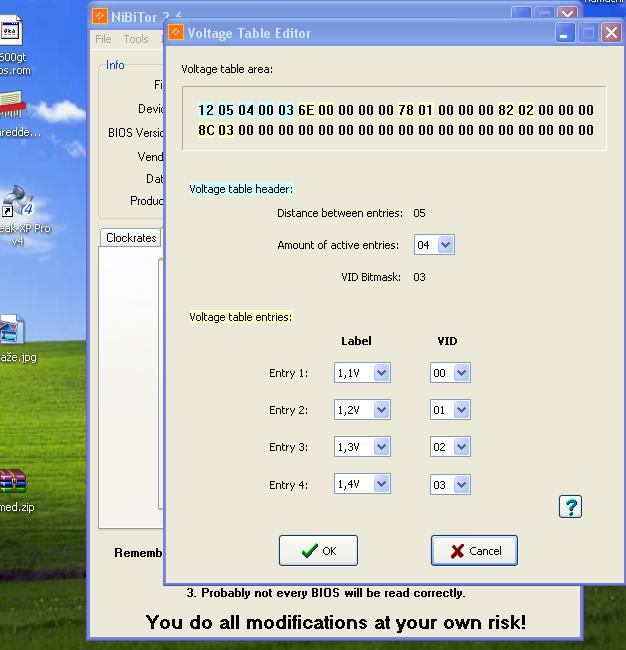Viewport: 626px width, 650px height.
Task: Close the Voltage Table Editor window
Action: [x=610, y=33]
